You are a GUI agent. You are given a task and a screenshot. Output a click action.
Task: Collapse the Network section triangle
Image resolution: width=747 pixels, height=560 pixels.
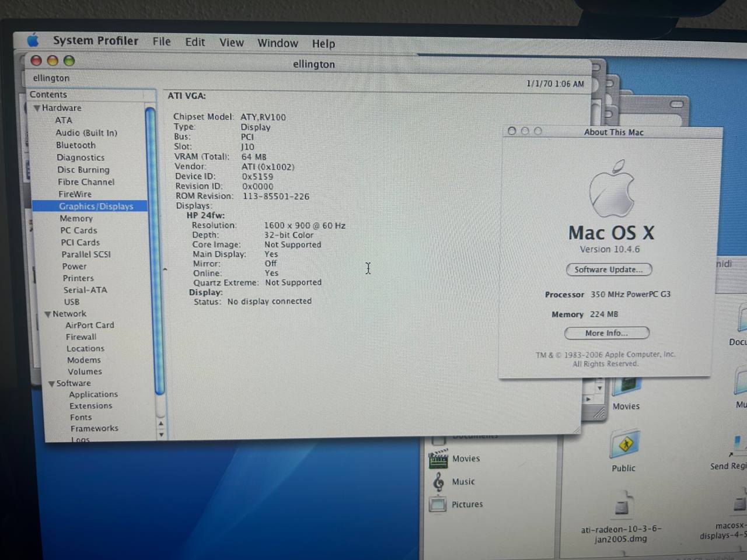coord(48,314)
